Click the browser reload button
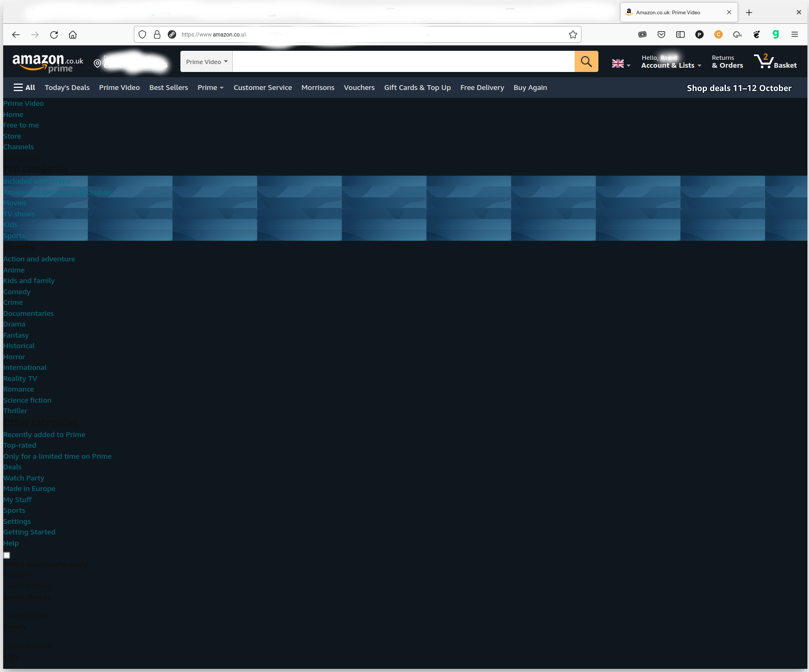Screen dimensions: 809x672 (54, 34)
